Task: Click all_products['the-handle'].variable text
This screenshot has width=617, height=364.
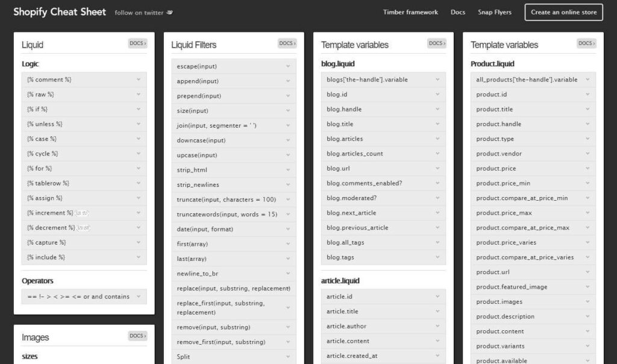Action: [x=527, y=80]
